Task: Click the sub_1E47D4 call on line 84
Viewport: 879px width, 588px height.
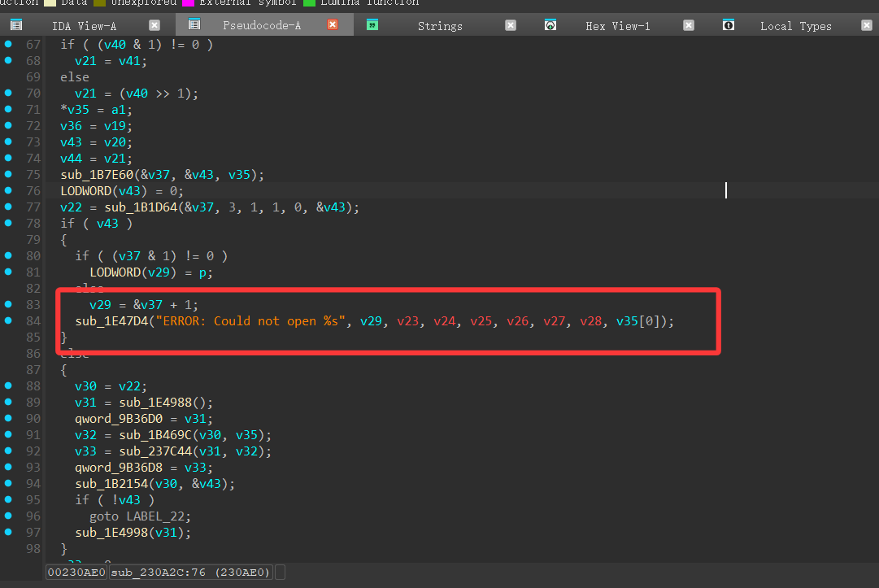Action: 111,321
